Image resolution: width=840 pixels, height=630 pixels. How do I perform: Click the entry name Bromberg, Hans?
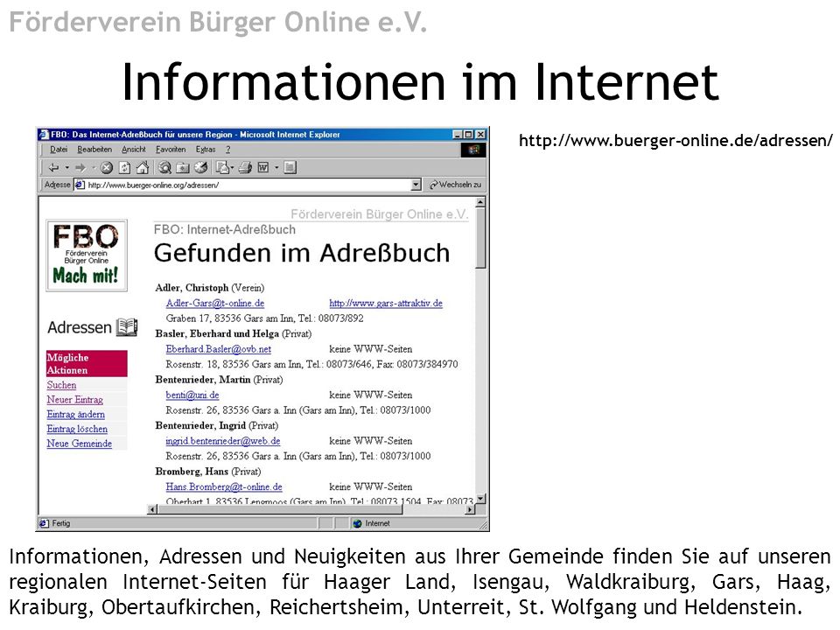click(192, 472)
